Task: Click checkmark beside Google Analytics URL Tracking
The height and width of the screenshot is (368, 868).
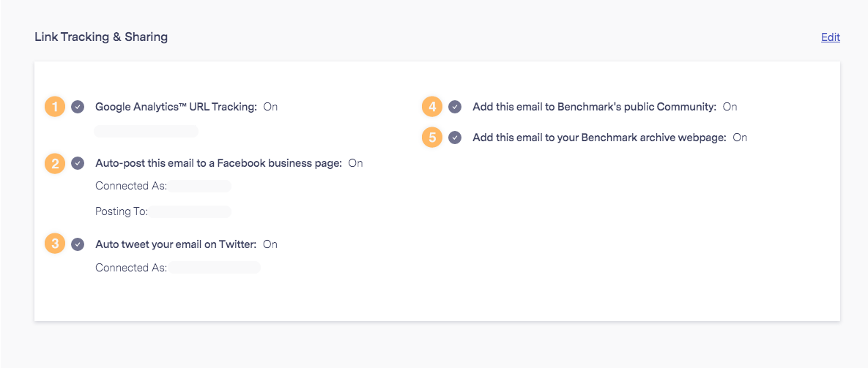Action: (78, 107)
